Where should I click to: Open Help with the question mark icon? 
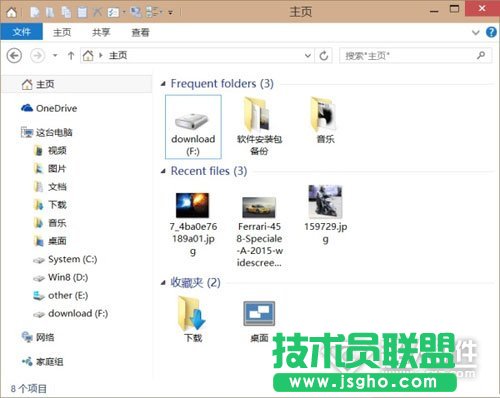(x=491, y=32)
